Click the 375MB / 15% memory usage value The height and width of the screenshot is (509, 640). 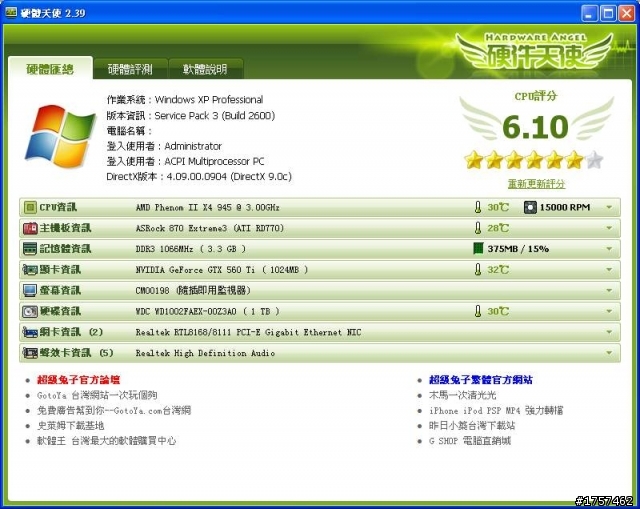pyautogui.click(x=518, y=249)
